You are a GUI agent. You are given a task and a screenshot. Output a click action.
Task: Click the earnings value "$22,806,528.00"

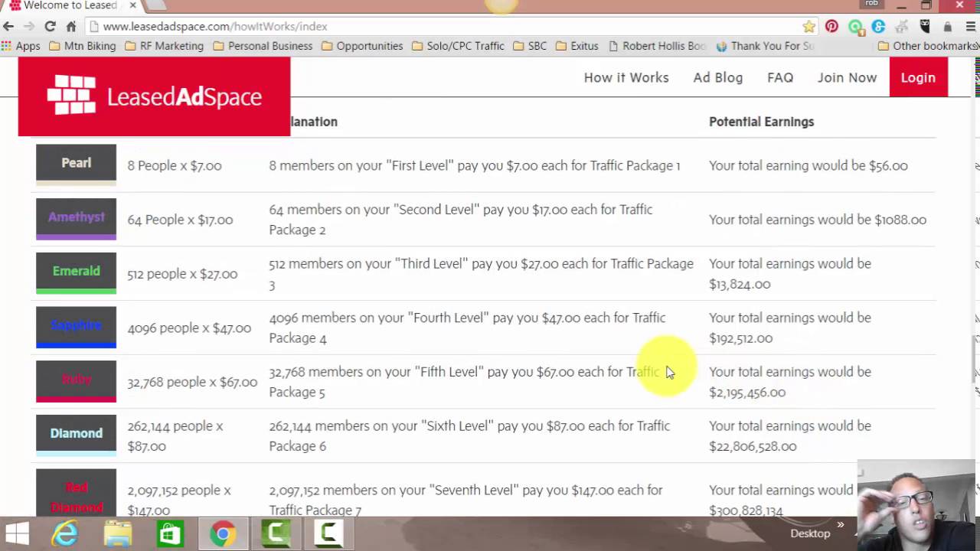(753, 446)
